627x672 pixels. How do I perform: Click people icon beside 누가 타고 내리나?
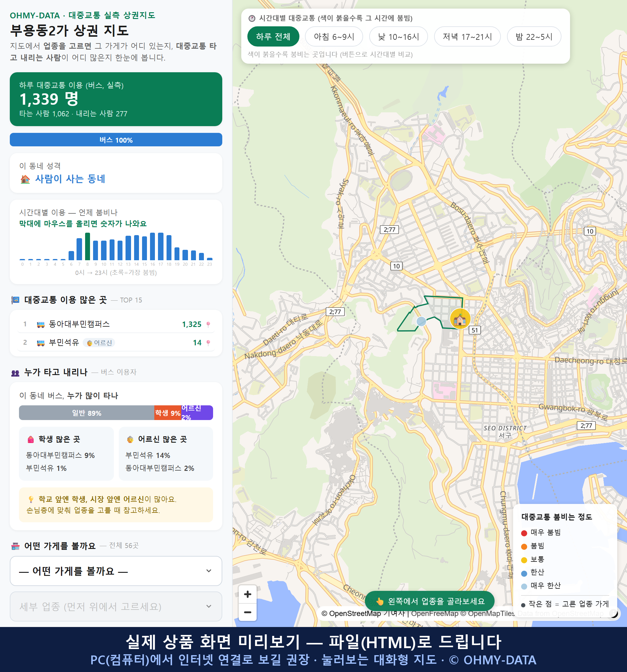coord(15,373)
